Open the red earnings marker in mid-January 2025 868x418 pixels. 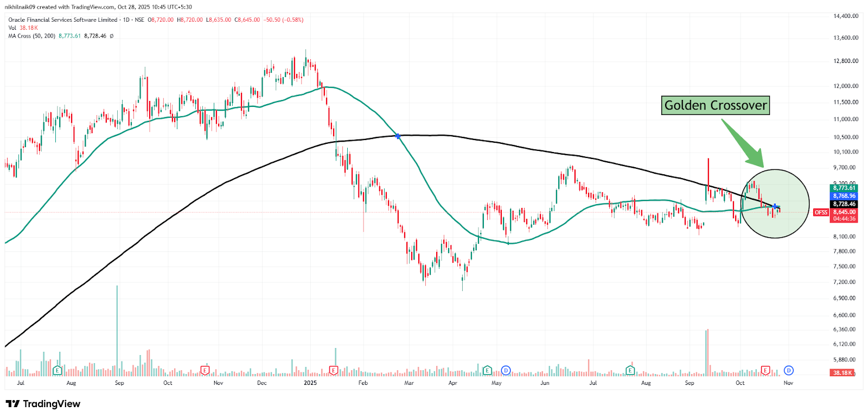click(334, 370)
